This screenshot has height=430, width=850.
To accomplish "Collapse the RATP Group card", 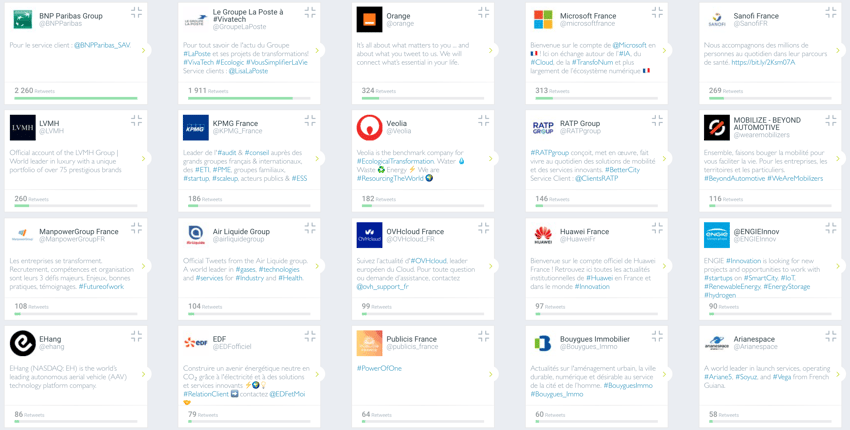I will 656,120.
